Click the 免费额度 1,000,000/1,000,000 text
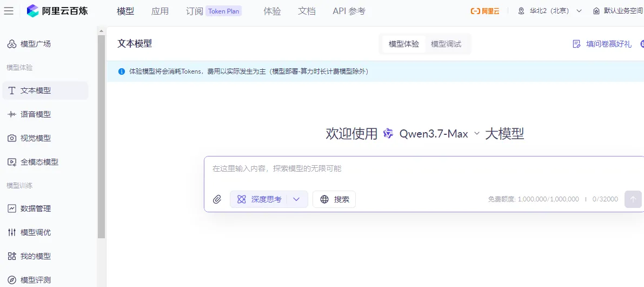The width and height of the screenshot is (644, 287). [x=533, y=199]
